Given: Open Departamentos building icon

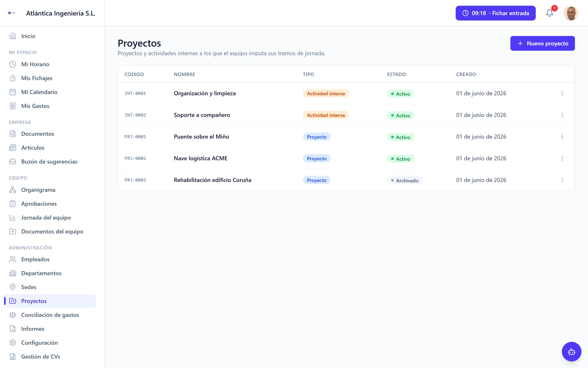Looking at the screenshot, I should (13, 273).
